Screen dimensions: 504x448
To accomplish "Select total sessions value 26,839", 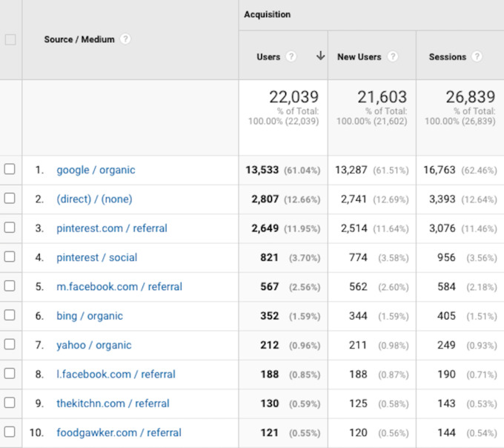I will 471,97.
